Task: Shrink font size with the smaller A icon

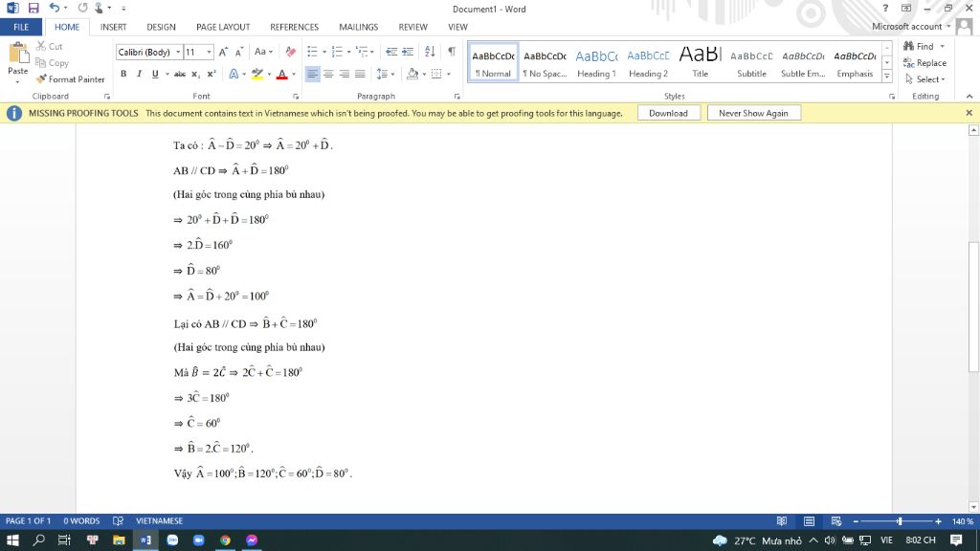Action: (x=238, y=52)
